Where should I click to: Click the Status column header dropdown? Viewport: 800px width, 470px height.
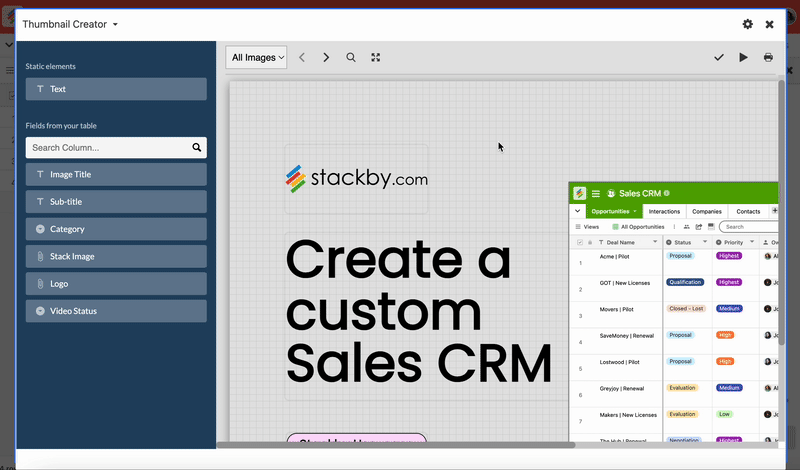(705, 242)
